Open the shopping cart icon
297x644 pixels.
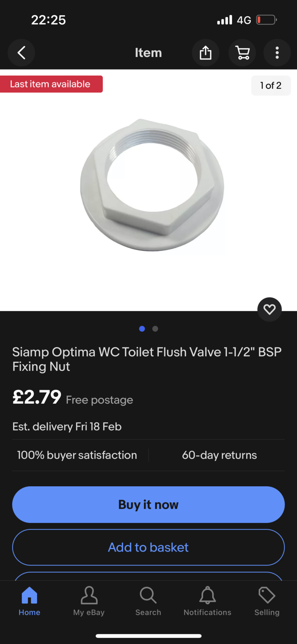[x=242, y=53]
